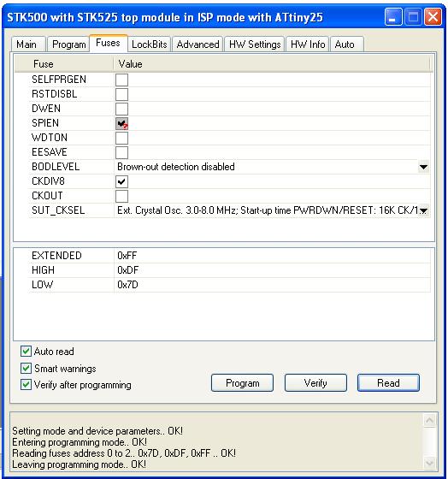Uncheck the CKDIV8 fuse checkbox

[121, 181]
